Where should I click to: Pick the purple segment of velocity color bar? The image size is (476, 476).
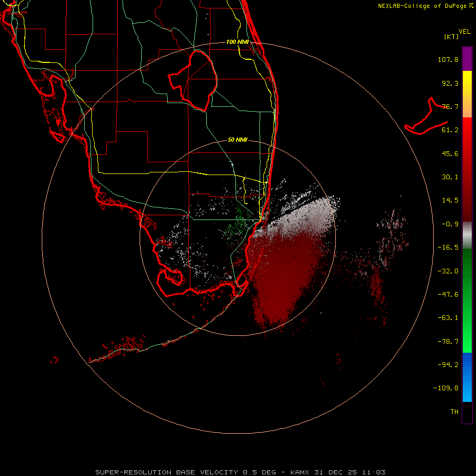[x=467, y=59]
